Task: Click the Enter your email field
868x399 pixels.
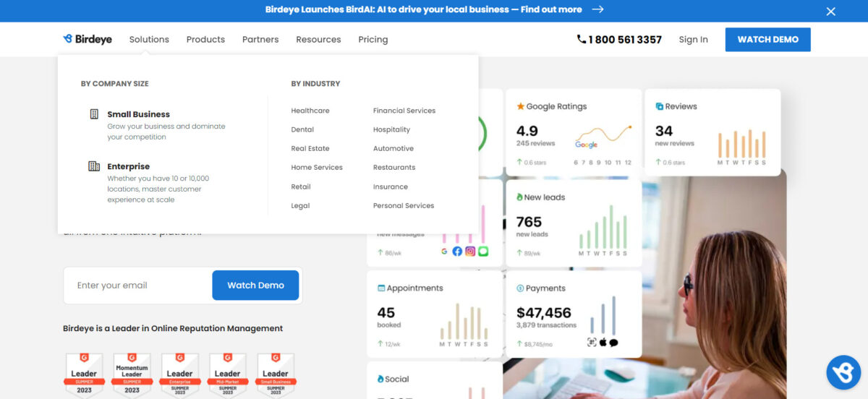Action: click(137, 285)
